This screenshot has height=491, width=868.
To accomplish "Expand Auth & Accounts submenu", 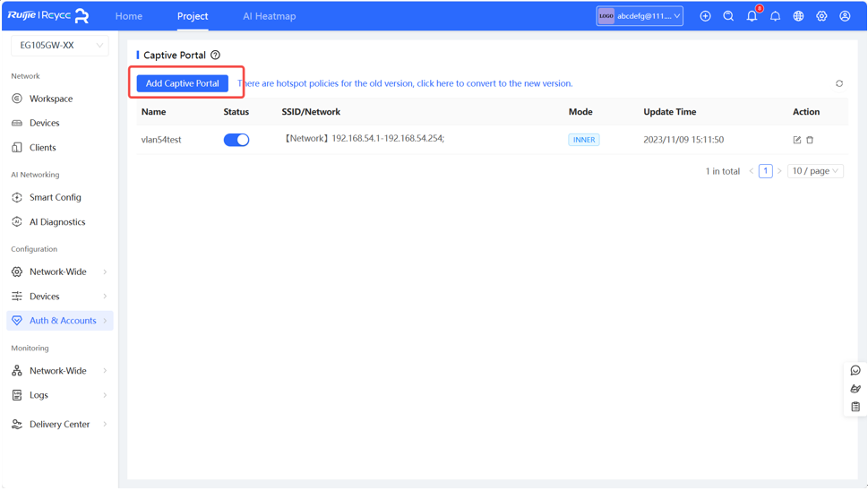I will point(105,321).
